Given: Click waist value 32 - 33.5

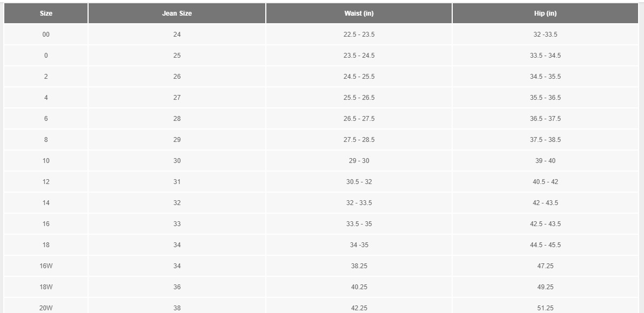Looking at the screenshot, I should click(359, 203).
